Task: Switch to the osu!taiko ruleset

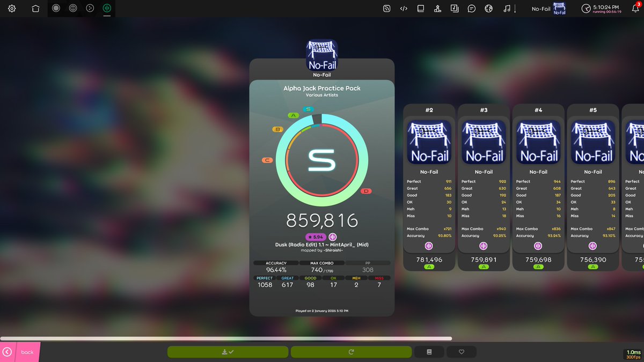Action: pyautogui.click(x=74, y=9)
